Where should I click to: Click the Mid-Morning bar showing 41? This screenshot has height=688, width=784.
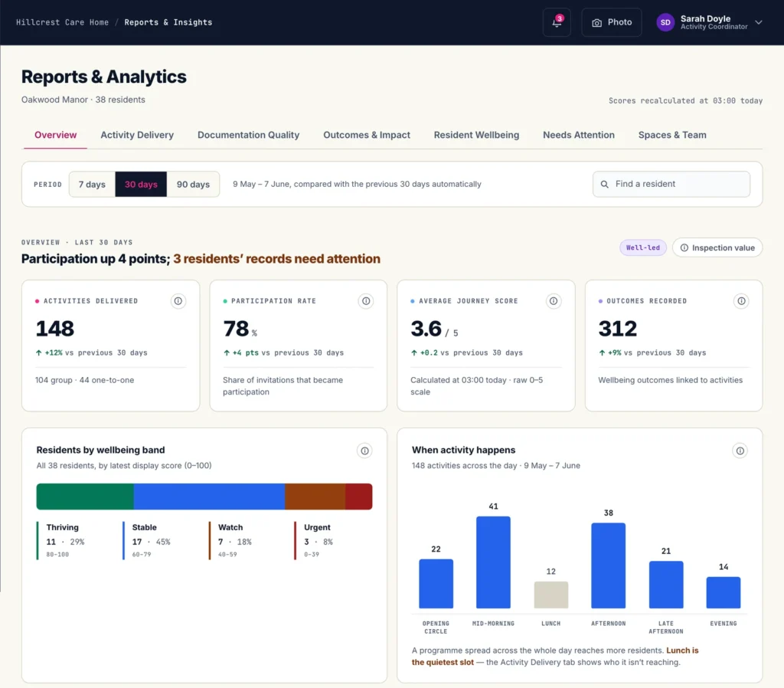pos(494,562)
